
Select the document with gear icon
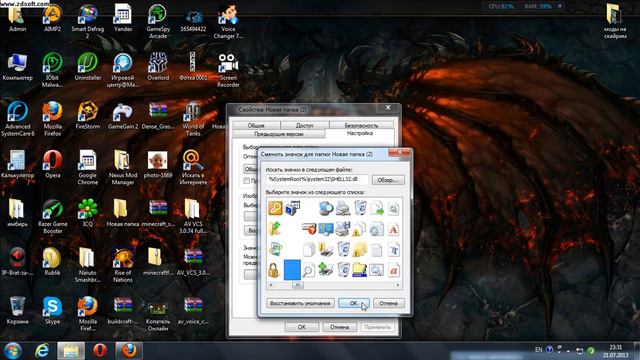coord(376,229)
